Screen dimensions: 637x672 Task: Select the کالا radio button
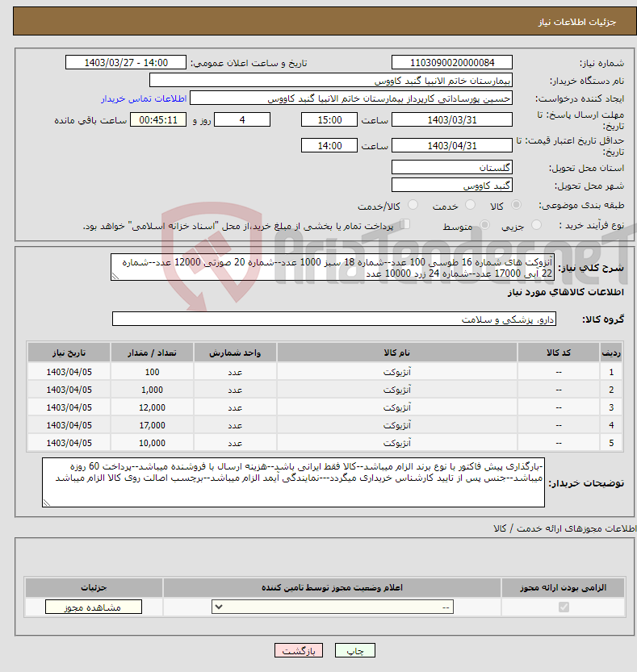click(517, 205)
